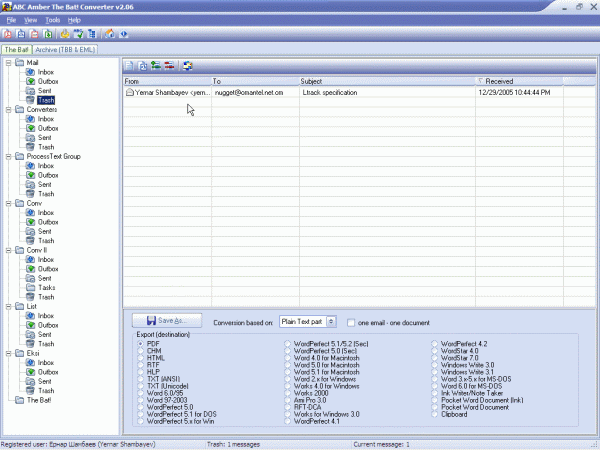Select the Ltrack specification message subject
The height and width of the screenshot is (450, 600).
pyautogui.click(x=329, y=93)
